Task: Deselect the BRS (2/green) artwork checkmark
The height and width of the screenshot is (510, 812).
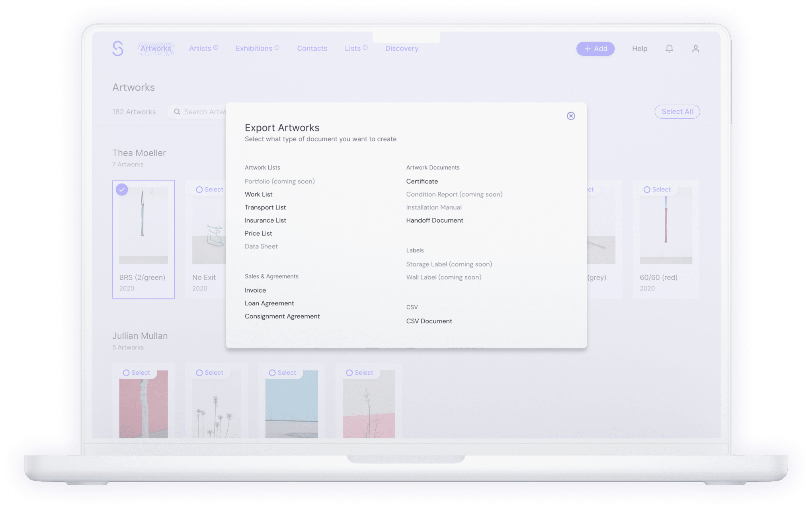Action: point(122,190)
